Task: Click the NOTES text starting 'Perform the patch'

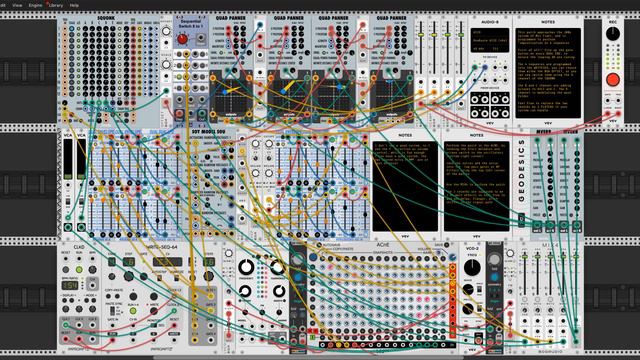Action: click(476, 186)
